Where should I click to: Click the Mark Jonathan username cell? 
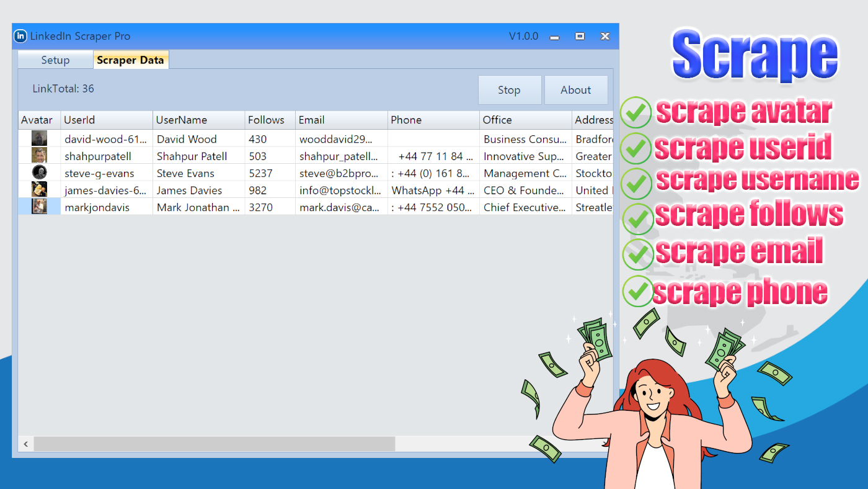coord(198,207)
